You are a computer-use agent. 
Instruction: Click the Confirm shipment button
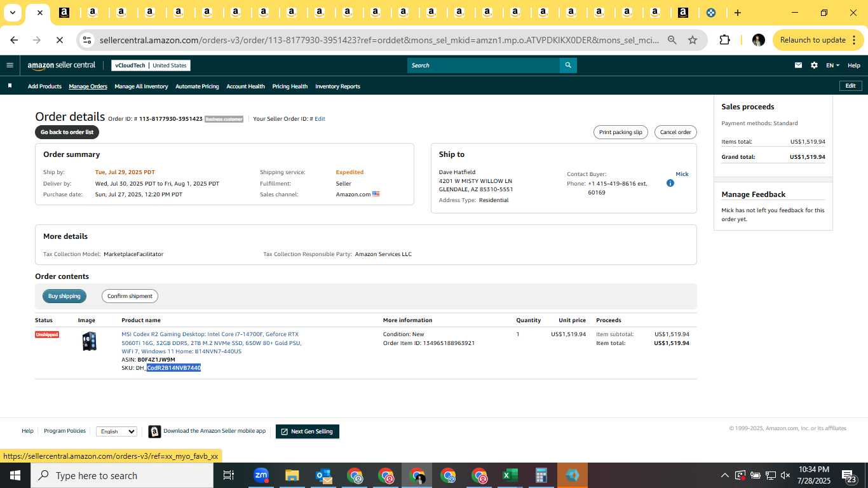coord(130,296)
